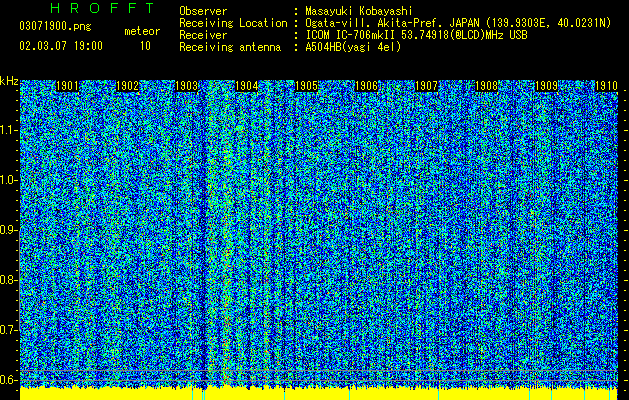Click the 1910 time marker
629x400 pixels.
(x=606, y=86)
